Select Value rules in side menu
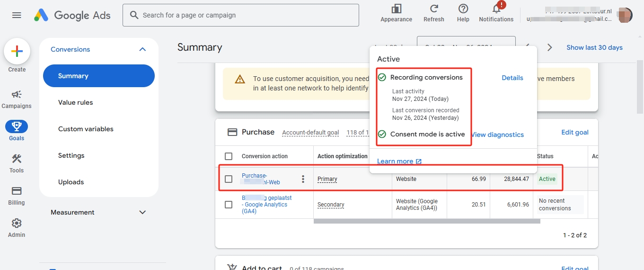This screenshot has width=644, height=270. tap(76, 102)
